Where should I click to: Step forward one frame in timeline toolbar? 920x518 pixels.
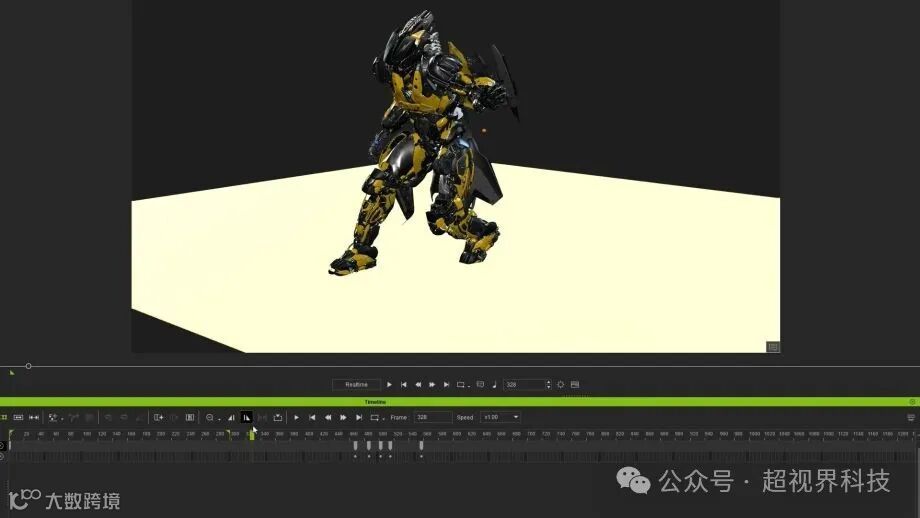click(x=343, y=417)
